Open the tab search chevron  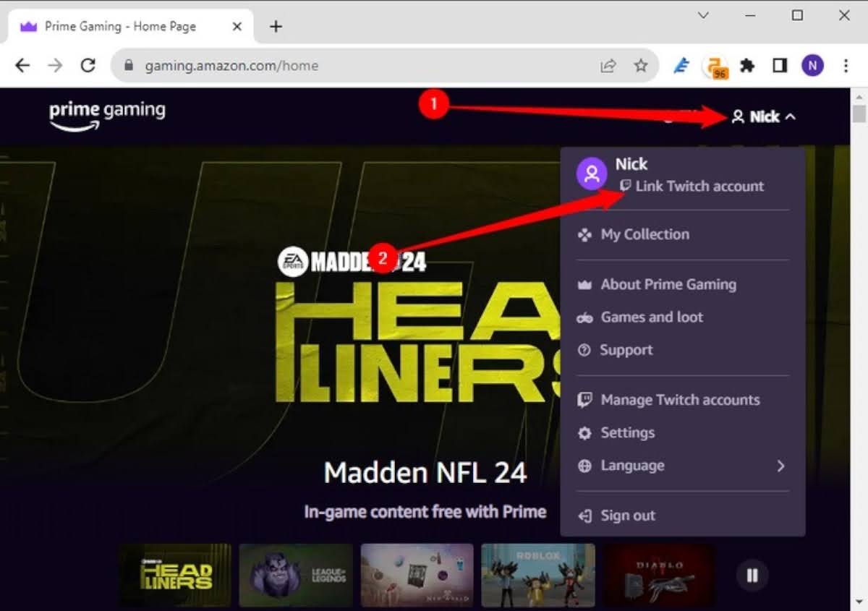tap(703, 14)
